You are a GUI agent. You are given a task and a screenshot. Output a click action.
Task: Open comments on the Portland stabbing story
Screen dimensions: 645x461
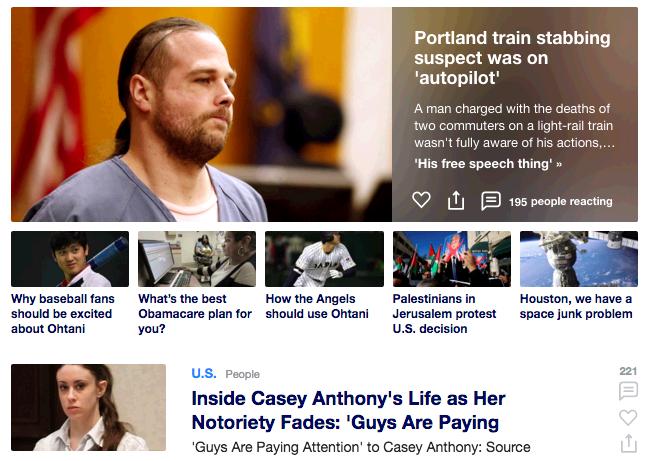[491, 201]
